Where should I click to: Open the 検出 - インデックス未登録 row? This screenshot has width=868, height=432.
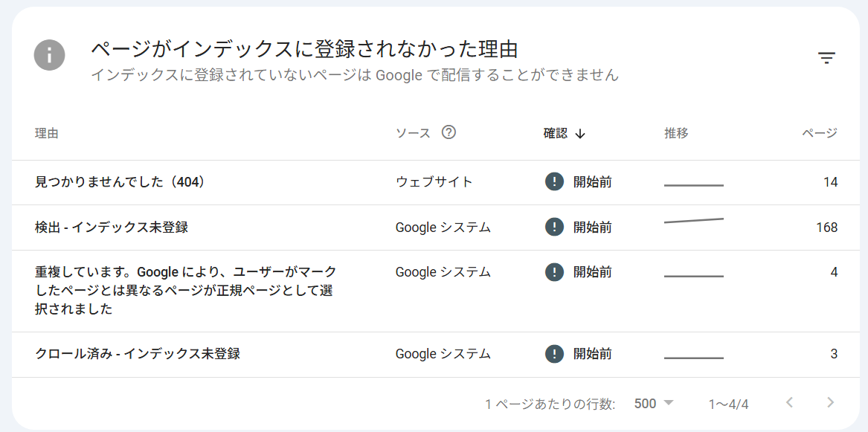112,228
